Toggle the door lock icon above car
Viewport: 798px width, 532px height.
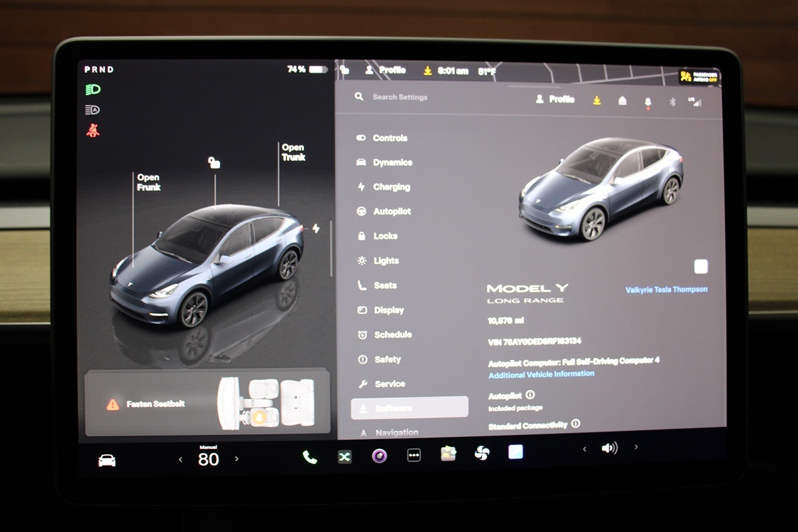(x=214, y=162)
